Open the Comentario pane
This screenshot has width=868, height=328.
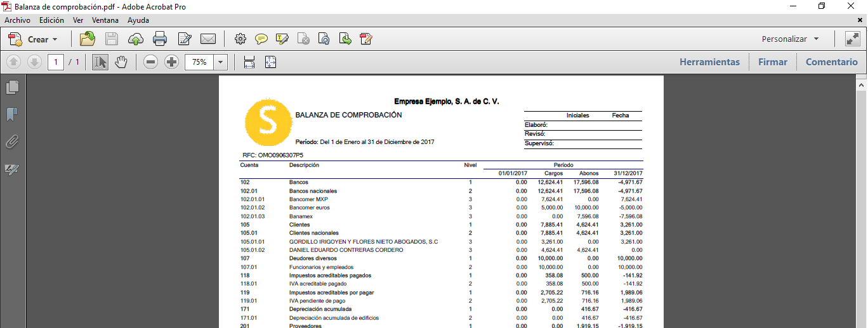pyautogui.click(x=831, y=62)
